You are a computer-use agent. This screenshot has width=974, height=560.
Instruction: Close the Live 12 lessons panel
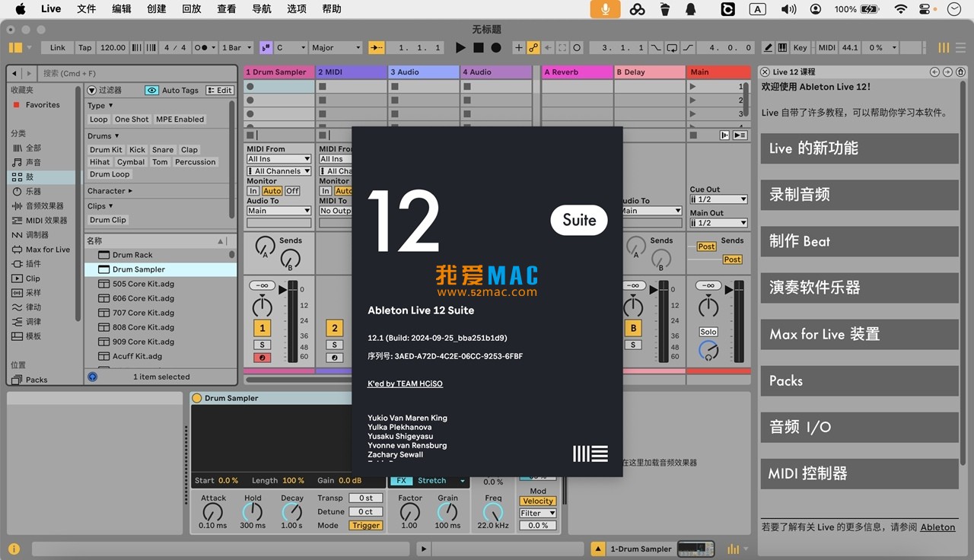point(765,72)
